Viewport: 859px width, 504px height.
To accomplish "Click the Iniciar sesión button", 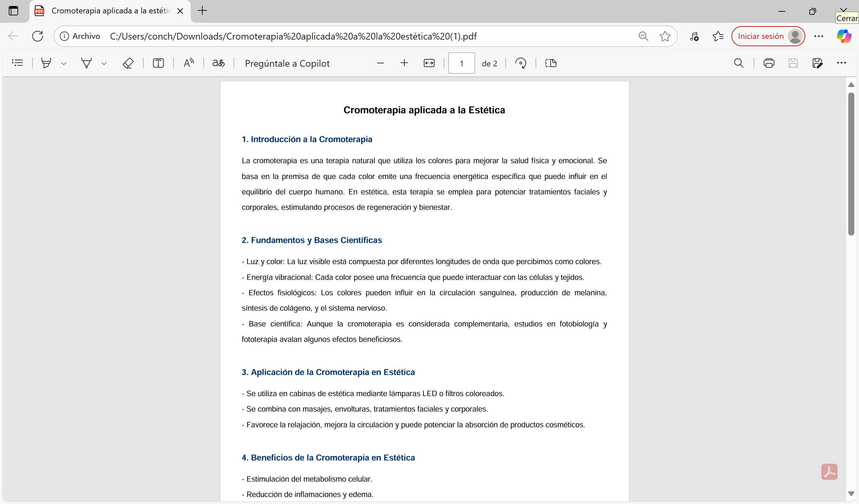I will pos(760,36).
